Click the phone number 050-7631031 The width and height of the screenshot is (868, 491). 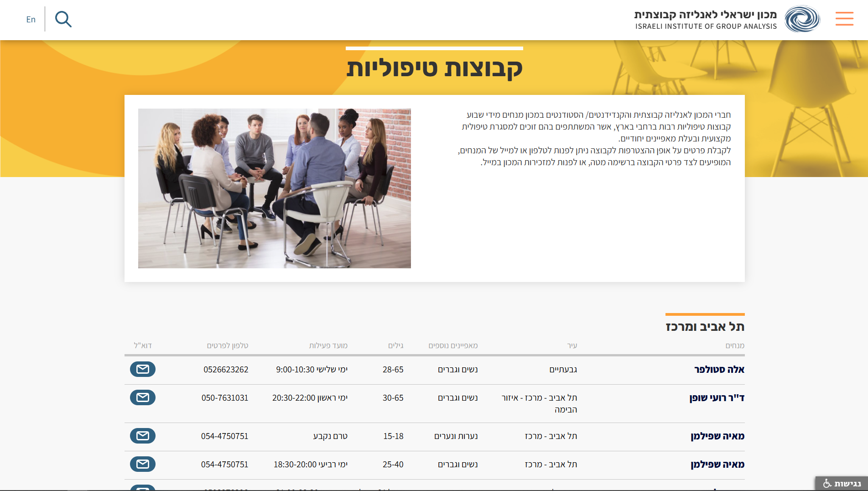[x=225, y=398]
